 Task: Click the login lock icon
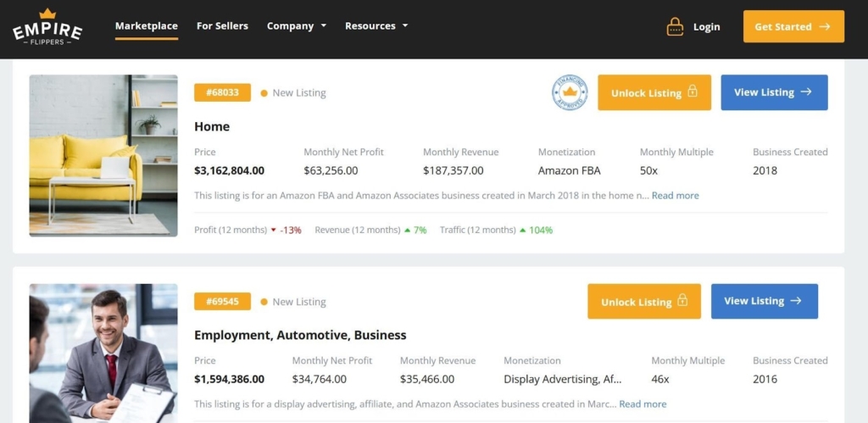click(675, 27)
